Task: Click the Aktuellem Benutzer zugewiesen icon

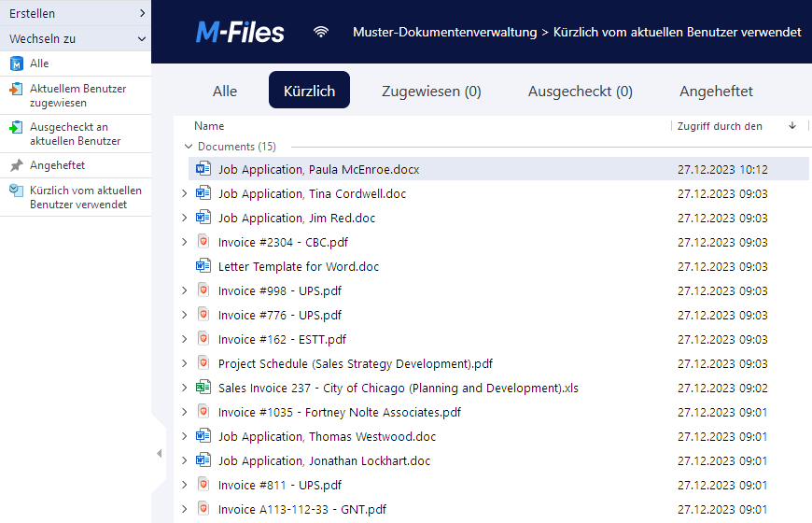Action: (17, 89)
